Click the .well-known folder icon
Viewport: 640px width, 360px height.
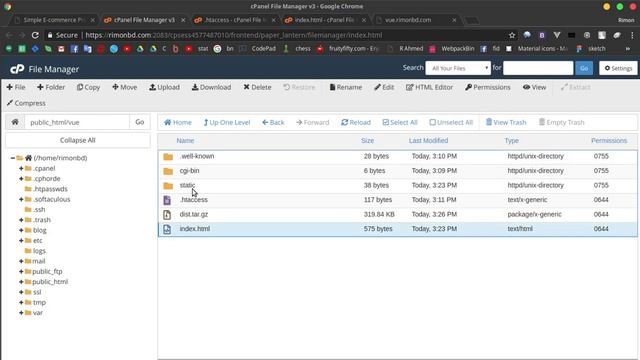pos(168,157)
